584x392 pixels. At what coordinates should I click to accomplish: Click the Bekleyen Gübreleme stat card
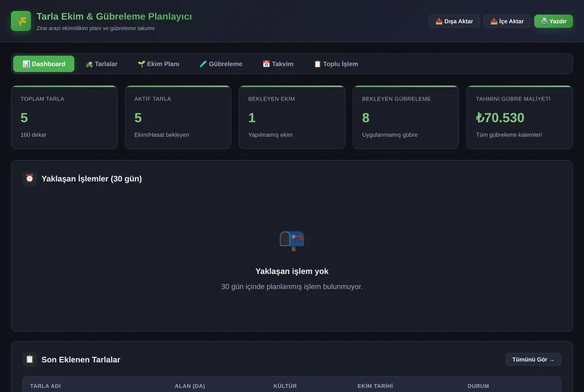tap(406, 117)
